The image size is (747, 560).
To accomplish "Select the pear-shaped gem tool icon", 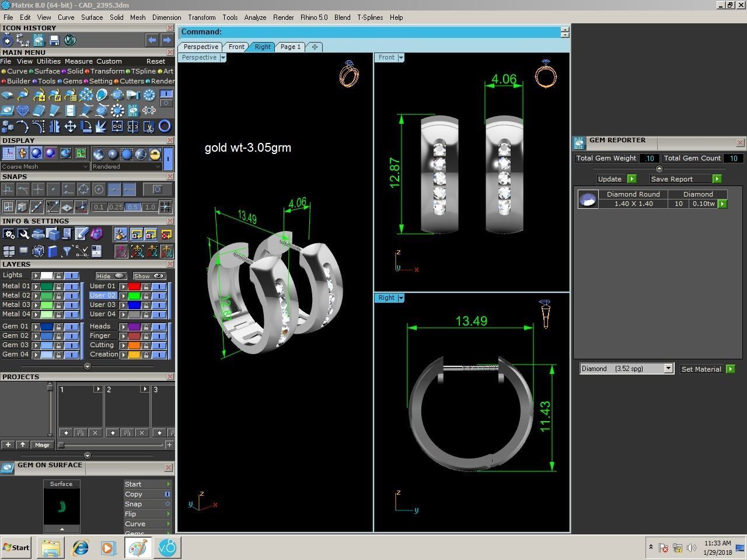I will [x=102, y=95].
